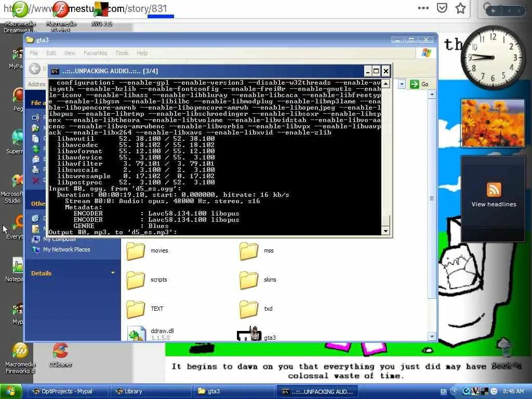This screenshot has height=399, width=532.
Task: Open the Favorites menu
Action: point(96,53)
